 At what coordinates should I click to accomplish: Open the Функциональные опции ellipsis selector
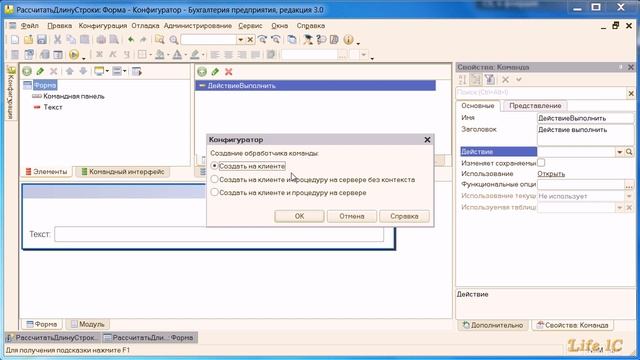pyautogui.click(x=629, y=185)
